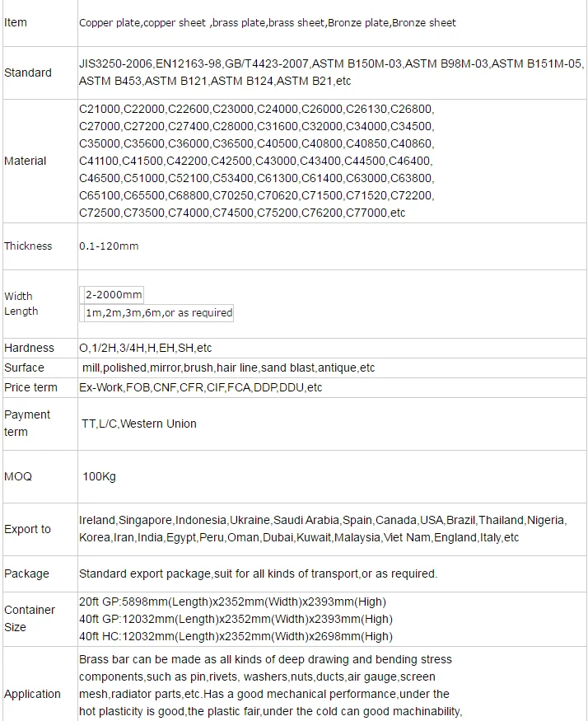The width and height of the screenshot is (588, 721).
Task: Click the Material row label
Action: point(26,161)
